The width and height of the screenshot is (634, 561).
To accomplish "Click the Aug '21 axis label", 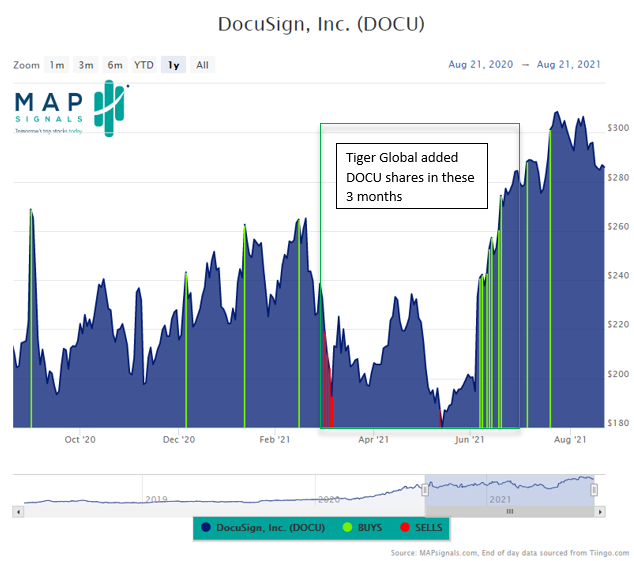I will click(570, 440).
